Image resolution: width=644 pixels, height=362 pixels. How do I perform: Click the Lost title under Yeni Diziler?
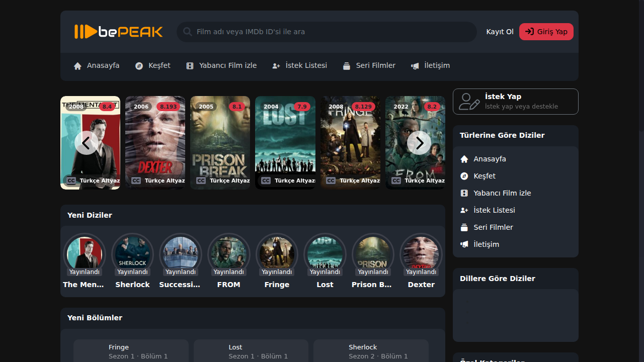325,285
